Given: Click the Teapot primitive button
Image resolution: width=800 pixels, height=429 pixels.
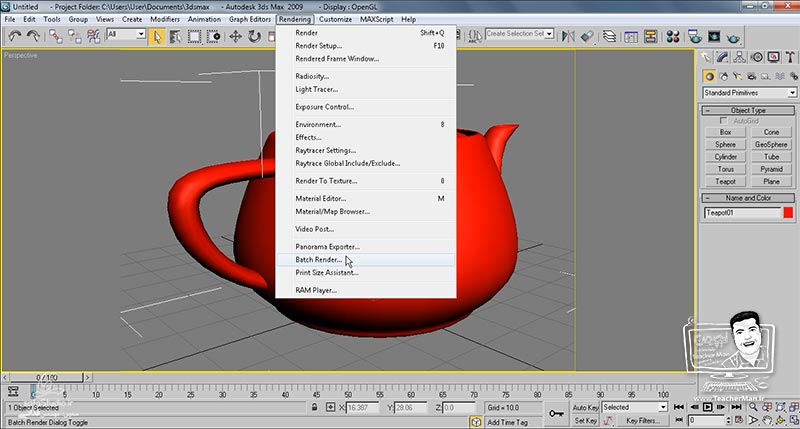Looking at the screenshot, I should (x=726, y=181).
